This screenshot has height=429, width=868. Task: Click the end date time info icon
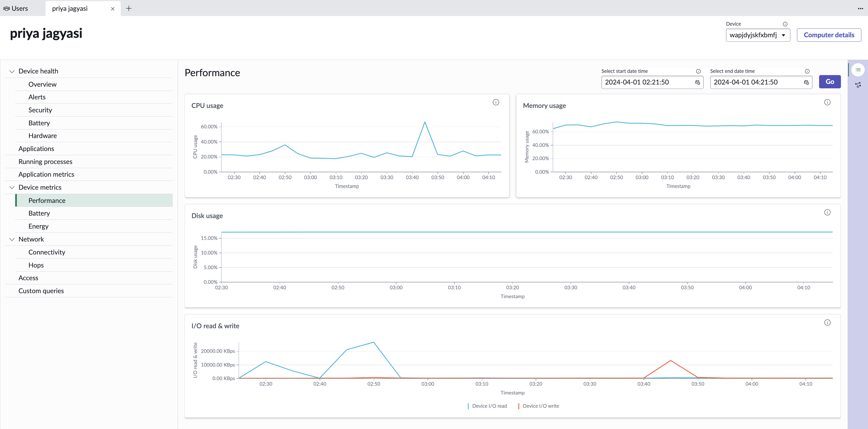coord(807,71)
